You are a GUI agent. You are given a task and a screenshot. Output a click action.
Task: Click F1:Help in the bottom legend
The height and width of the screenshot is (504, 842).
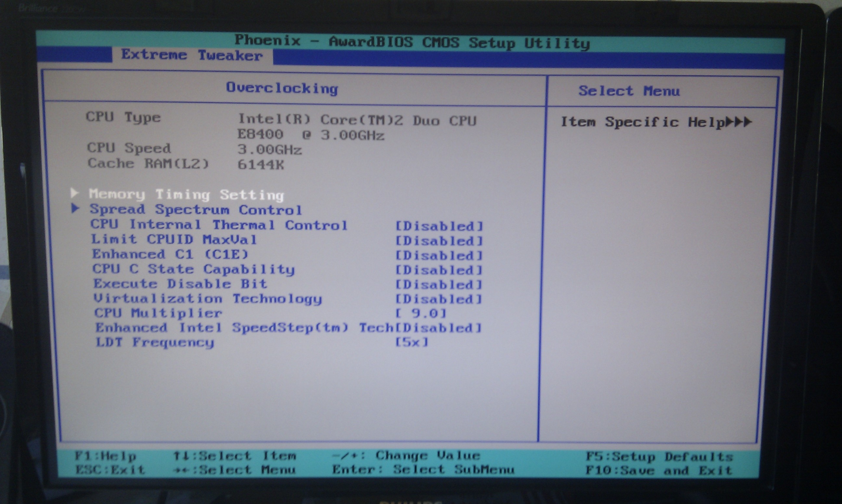[105, 456]
